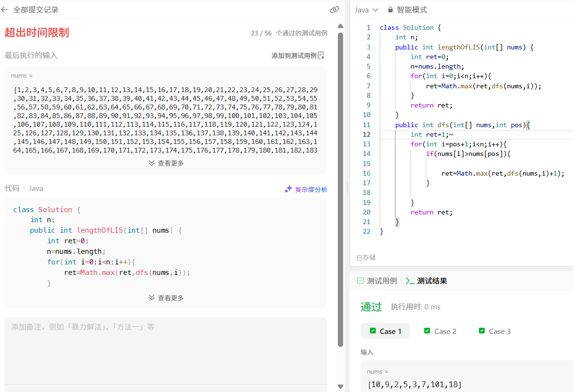The image size is (573, 392).
Task: Click '执行用时: 0 ms' text
Action: (x=416, y=307)
